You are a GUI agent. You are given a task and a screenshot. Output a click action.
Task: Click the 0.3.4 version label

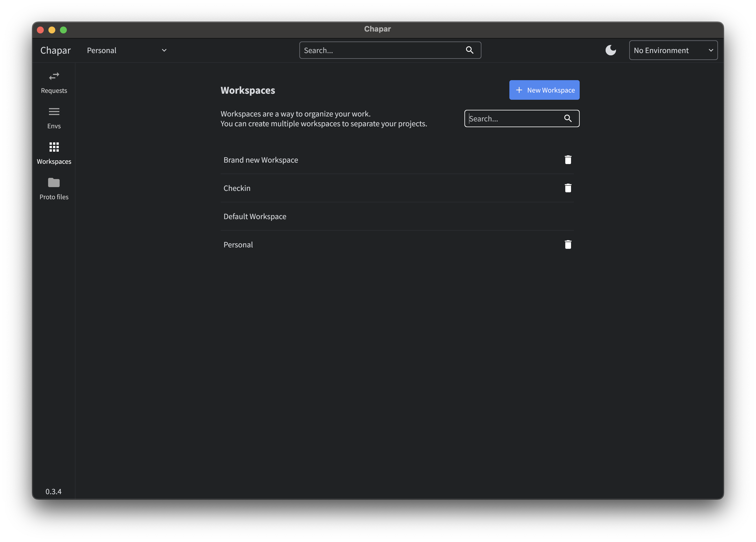click(53, 491)
